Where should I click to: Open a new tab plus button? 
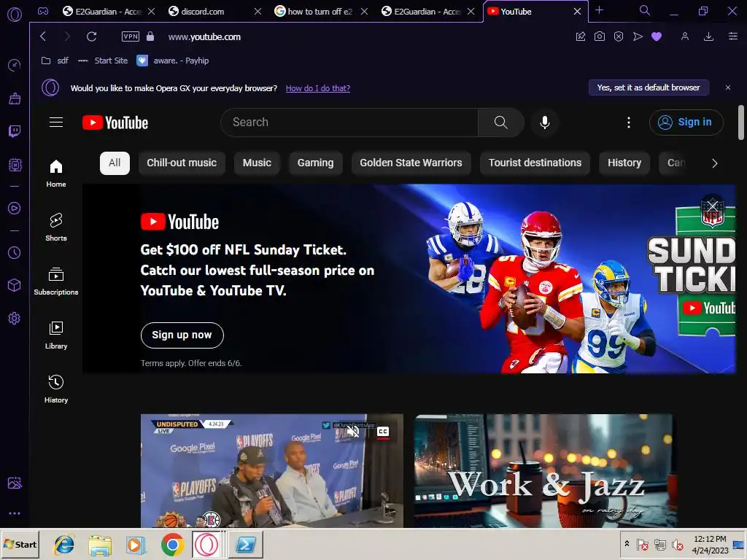pos(600,10)
